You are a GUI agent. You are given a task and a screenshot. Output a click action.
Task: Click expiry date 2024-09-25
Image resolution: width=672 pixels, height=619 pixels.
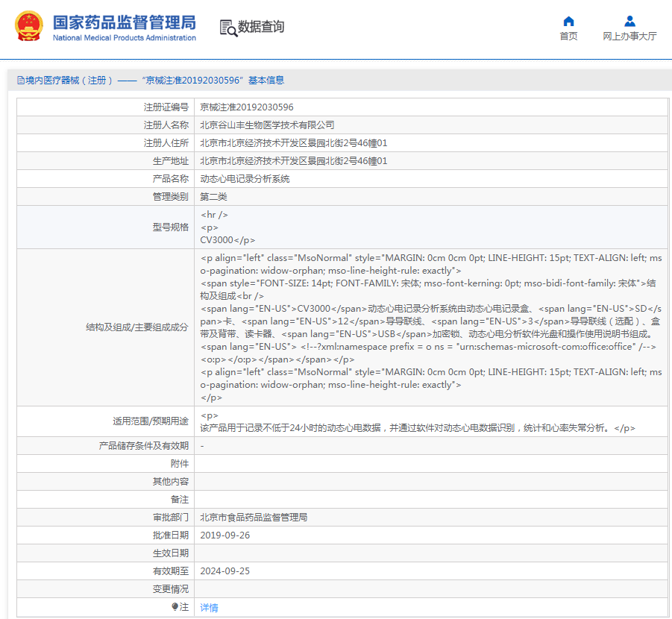coord(224,571)
